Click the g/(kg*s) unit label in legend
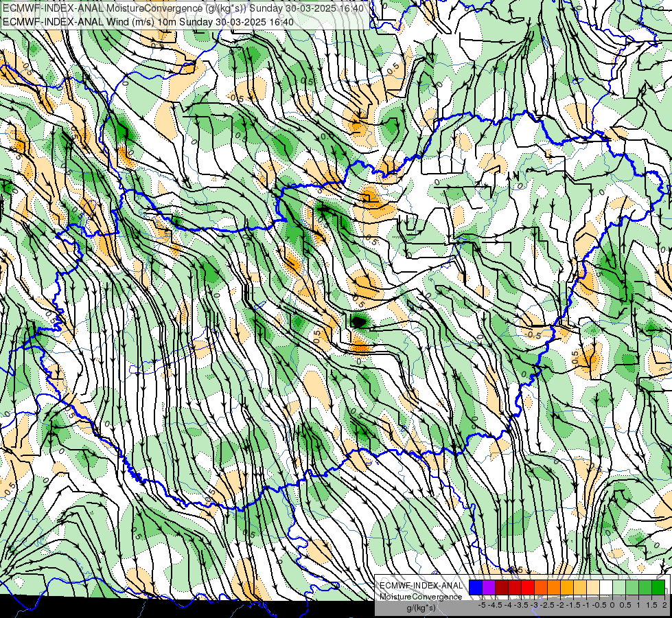672x618 pixels. (421, 608)
